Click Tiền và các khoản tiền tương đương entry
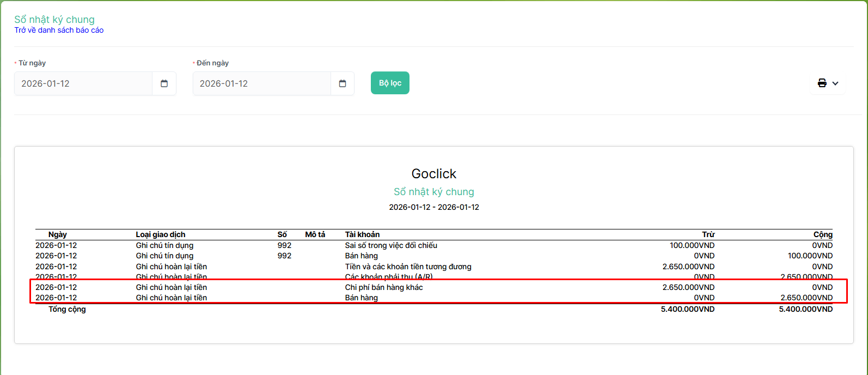The image size is (868, 375). 408,267
